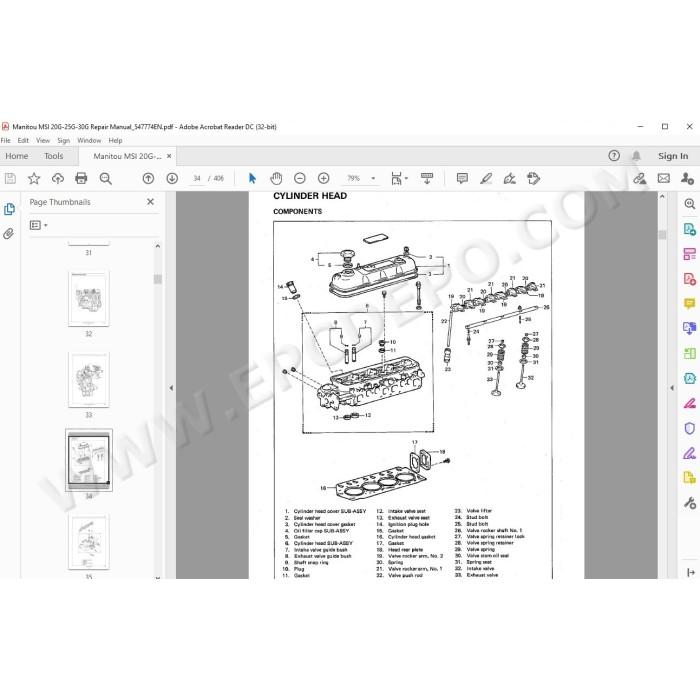Open Attachments paperclip panel
Screen dimensions: 700x700
point(8,233)
